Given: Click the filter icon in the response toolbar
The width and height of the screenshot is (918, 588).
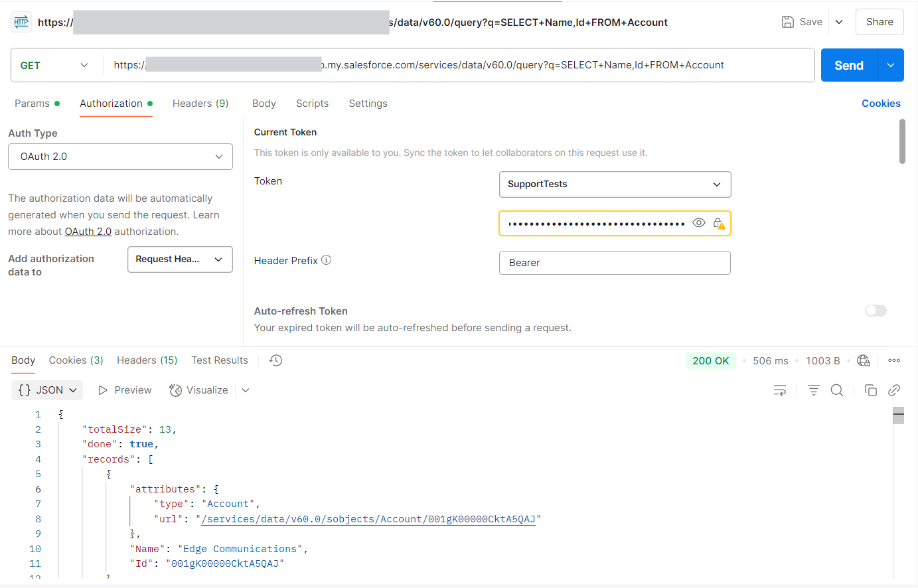Looking at the screenshot, I should [814, 390].
